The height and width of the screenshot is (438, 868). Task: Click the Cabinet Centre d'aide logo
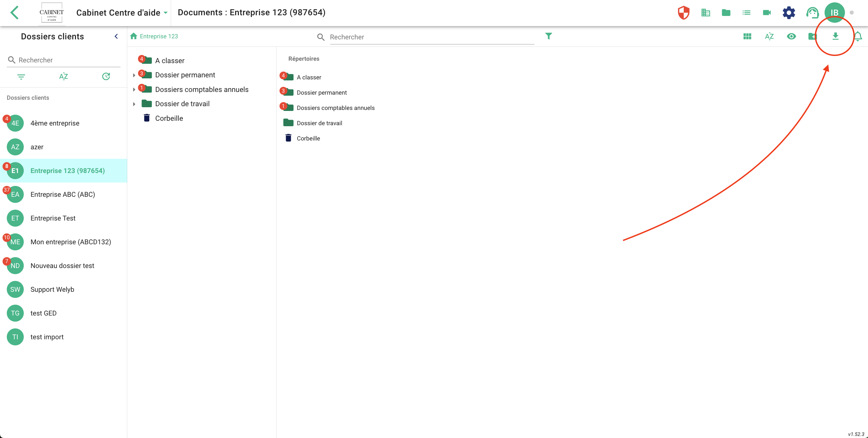(x=52, y=13)
